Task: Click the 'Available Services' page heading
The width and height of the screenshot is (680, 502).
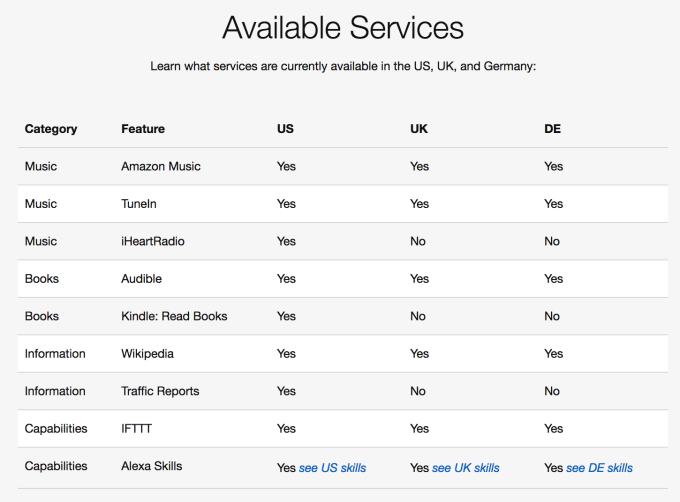Action: coord(343,27)
